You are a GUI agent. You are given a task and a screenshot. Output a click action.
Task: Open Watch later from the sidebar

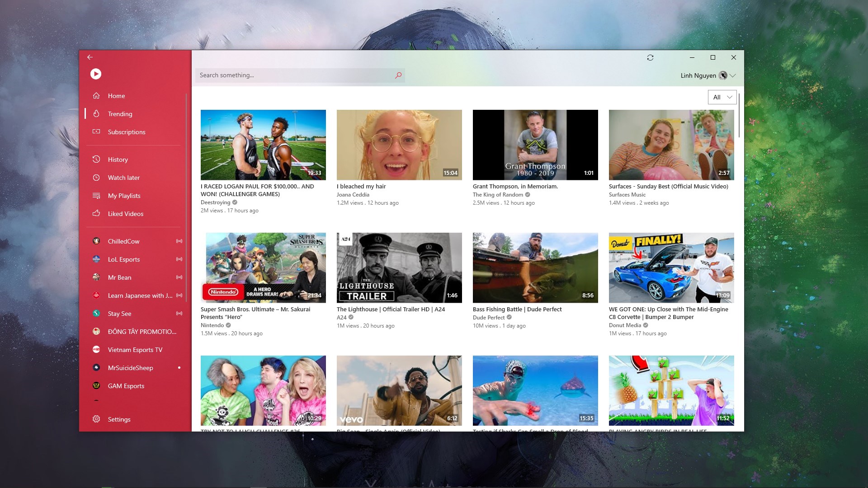tap(96, 177)
